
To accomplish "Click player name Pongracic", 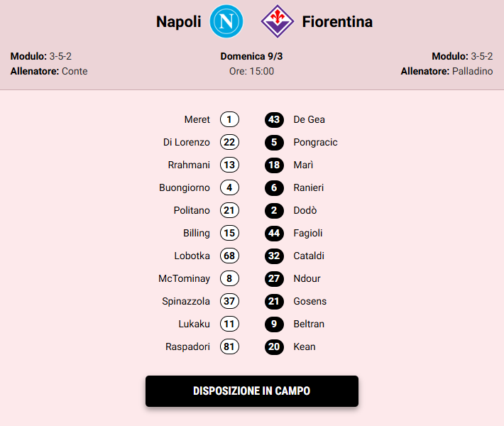I will [x=315, y=142].
